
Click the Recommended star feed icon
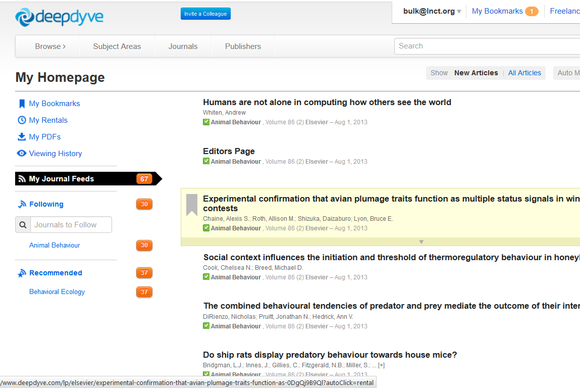point(22,273)
